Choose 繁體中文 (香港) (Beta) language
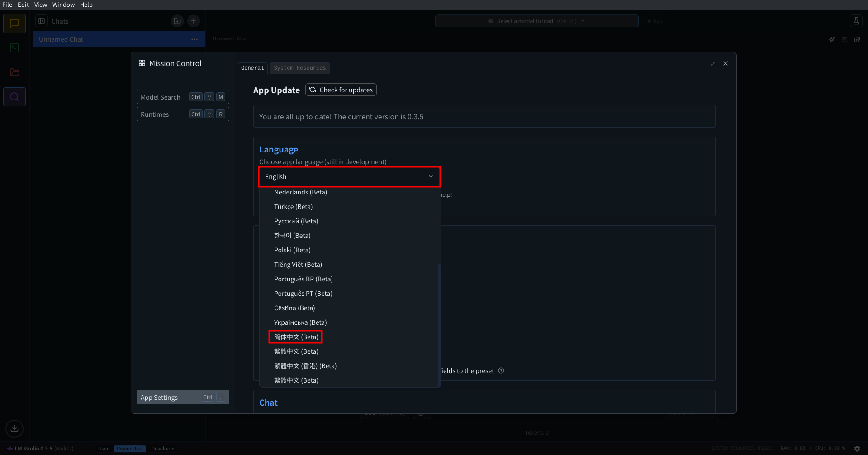This screenshot has width=868, height=455. pyautogui.click(x=349, y=366)
